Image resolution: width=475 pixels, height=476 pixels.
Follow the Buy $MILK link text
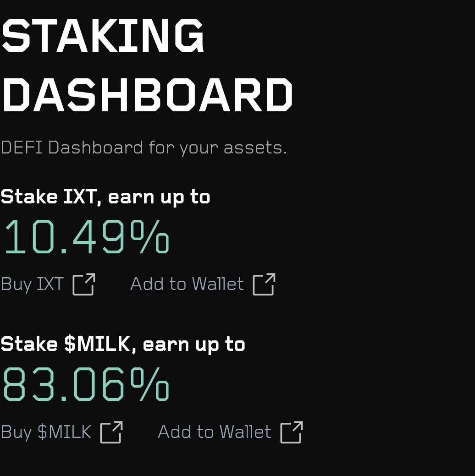46,432
